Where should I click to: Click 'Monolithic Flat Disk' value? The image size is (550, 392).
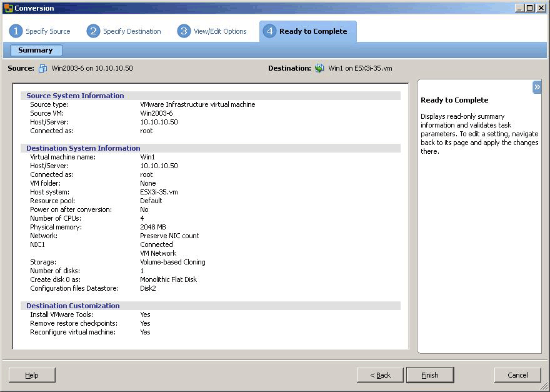tap(168, 279)
